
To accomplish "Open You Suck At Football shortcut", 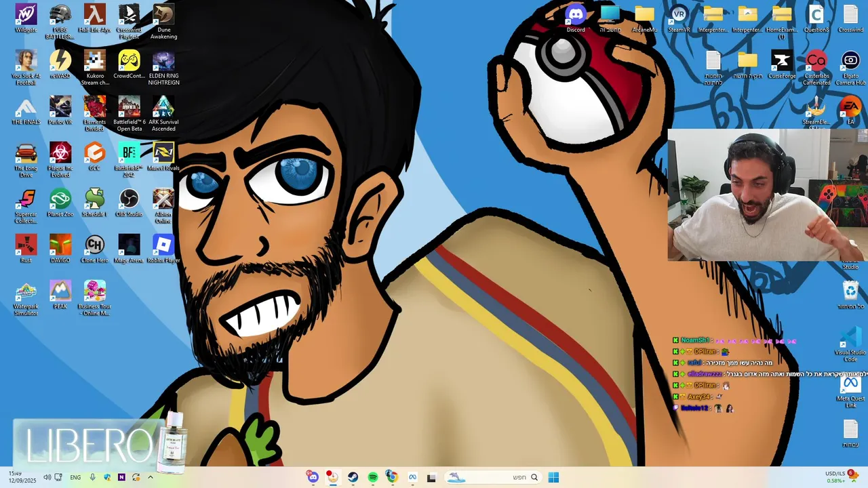I will (x=26, y=67).
